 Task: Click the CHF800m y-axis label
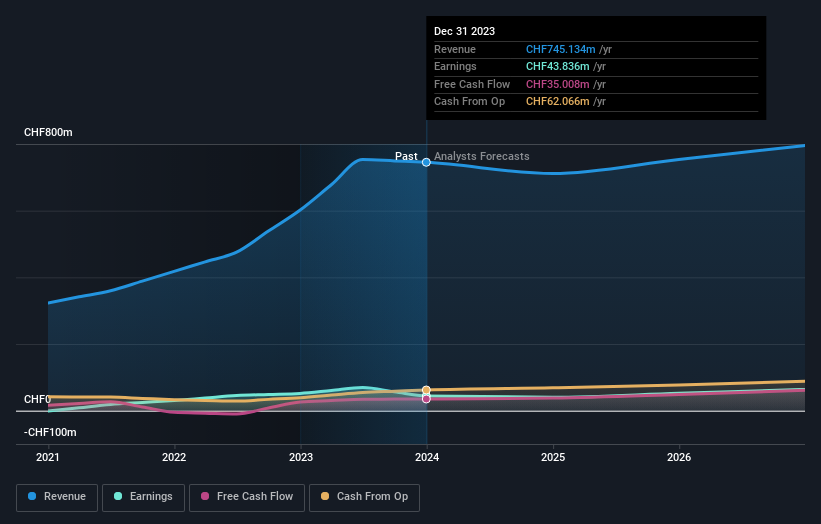(48, 132)
